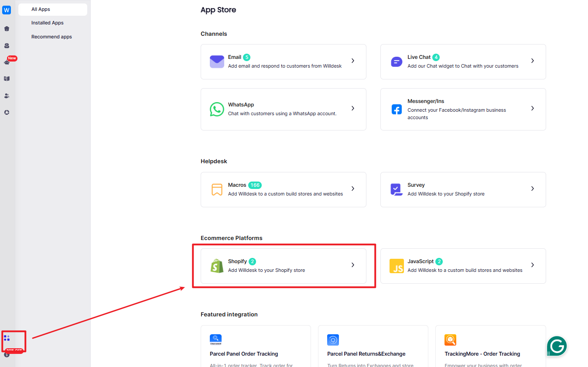The image size is (588, 367).
Task: Open the Macros helpdesk title
Action: pos(237,185)
